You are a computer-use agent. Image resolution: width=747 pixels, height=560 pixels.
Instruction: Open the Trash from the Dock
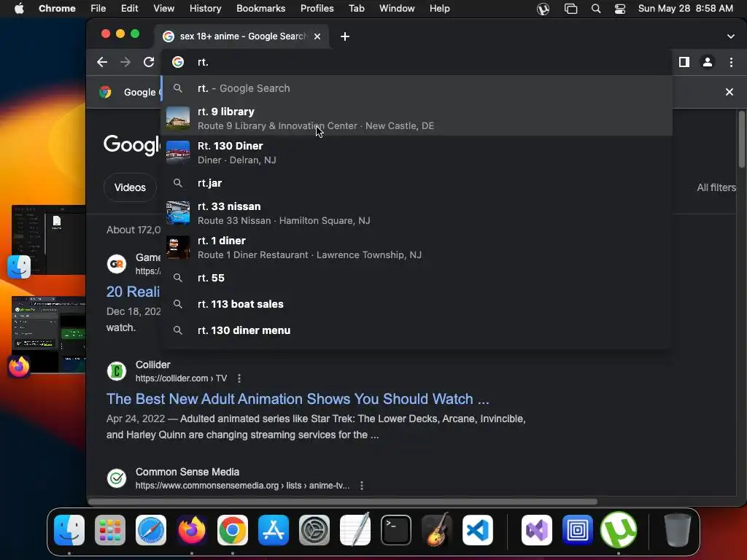(678, 530)
